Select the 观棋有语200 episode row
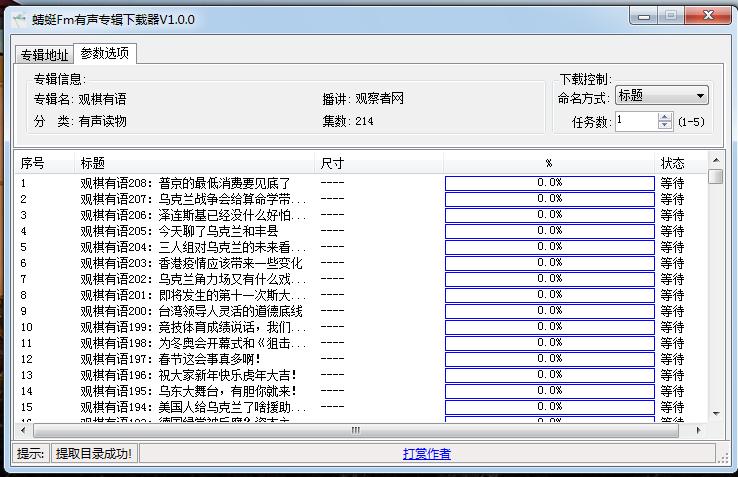This screenshot has height=477, width=738. [191, 311]
